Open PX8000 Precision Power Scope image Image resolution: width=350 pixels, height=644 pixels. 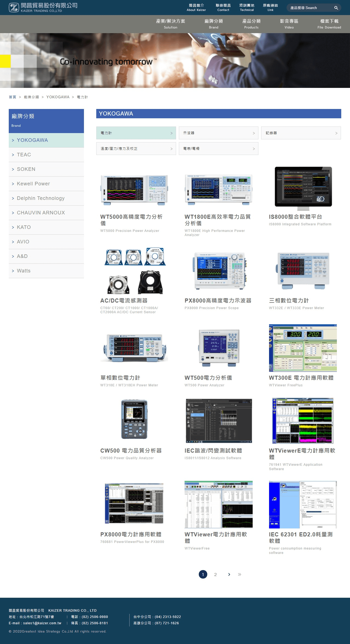tap(220, 271)
